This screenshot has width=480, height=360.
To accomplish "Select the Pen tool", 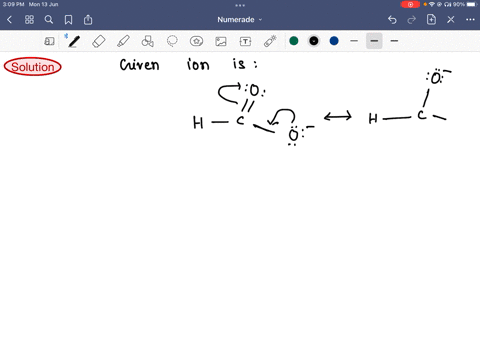I will (x=73, y=41).
